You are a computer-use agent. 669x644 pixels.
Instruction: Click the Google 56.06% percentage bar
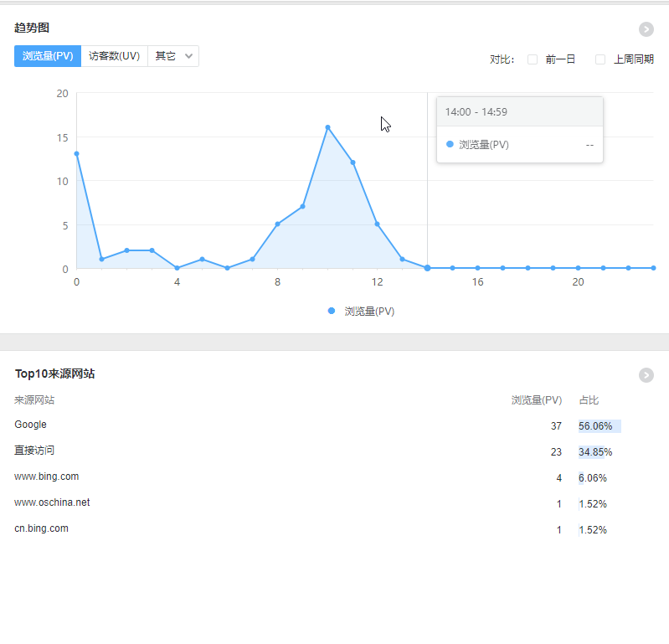(599, 426)
